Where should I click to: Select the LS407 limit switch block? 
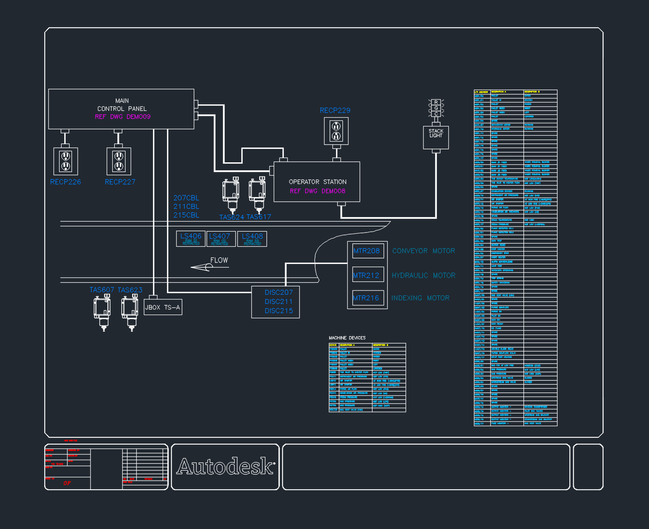[x=221, y=239]
